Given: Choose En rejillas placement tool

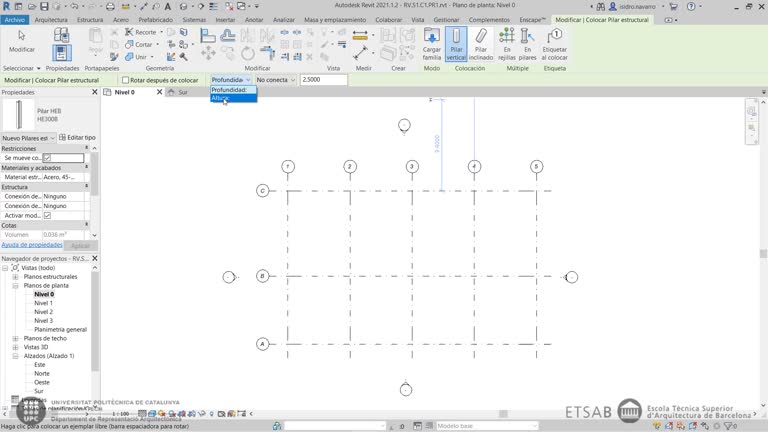Looking at the screenshot, I should pyautogui.click(x=507, y=45).
